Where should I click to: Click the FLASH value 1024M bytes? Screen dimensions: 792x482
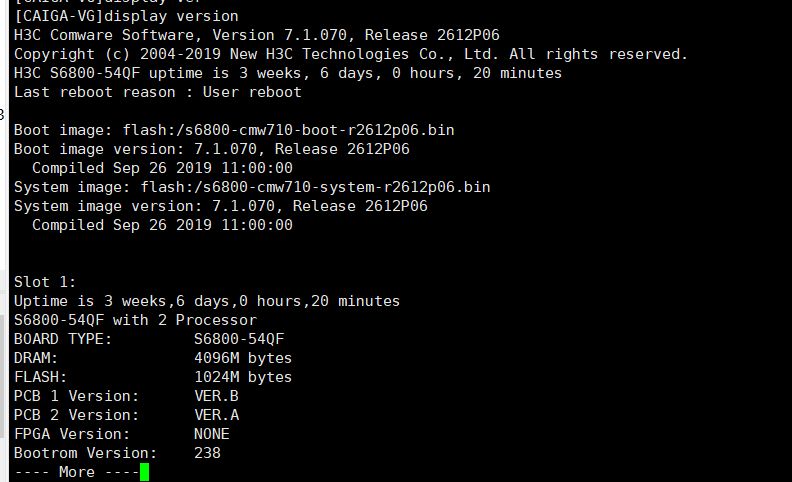pyautogui.click(x=243, y=377)
